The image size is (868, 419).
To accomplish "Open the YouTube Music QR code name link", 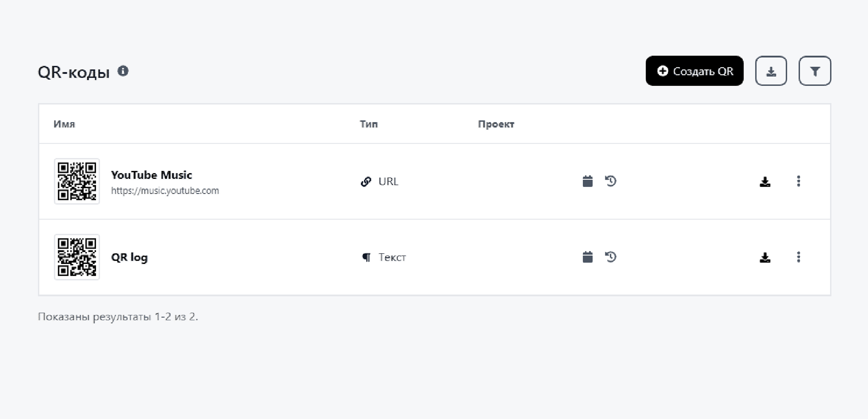I will coord(151,175).
